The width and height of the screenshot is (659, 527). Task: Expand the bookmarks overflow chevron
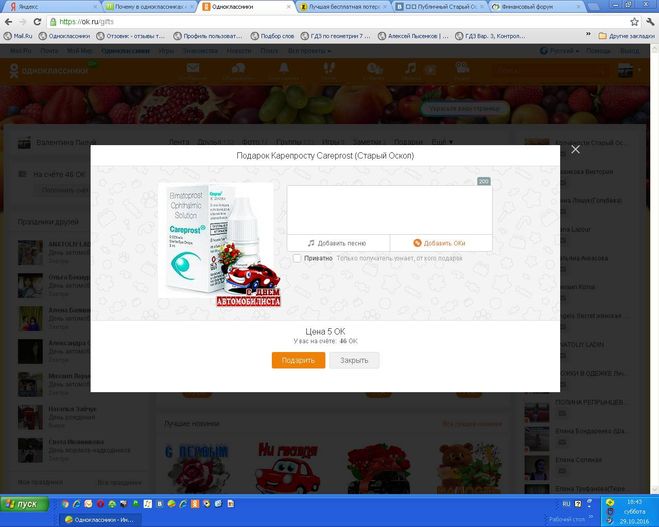point(588,35)
